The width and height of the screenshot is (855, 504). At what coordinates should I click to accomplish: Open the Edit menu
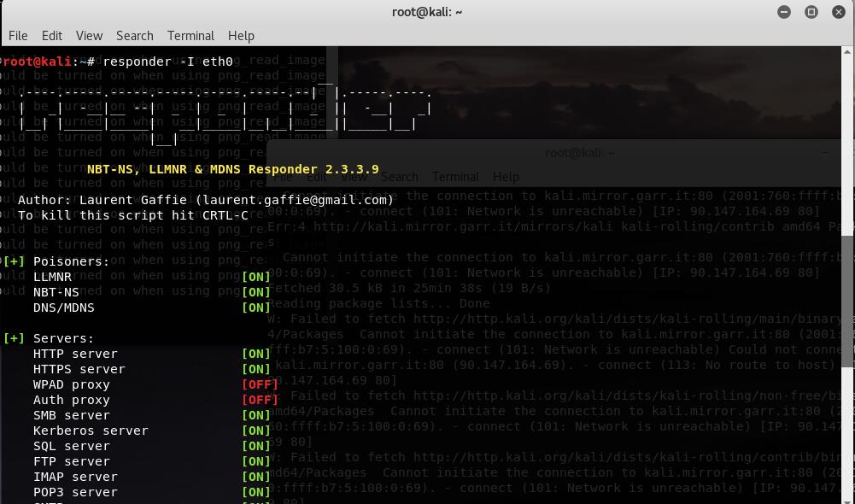point(52,36)
